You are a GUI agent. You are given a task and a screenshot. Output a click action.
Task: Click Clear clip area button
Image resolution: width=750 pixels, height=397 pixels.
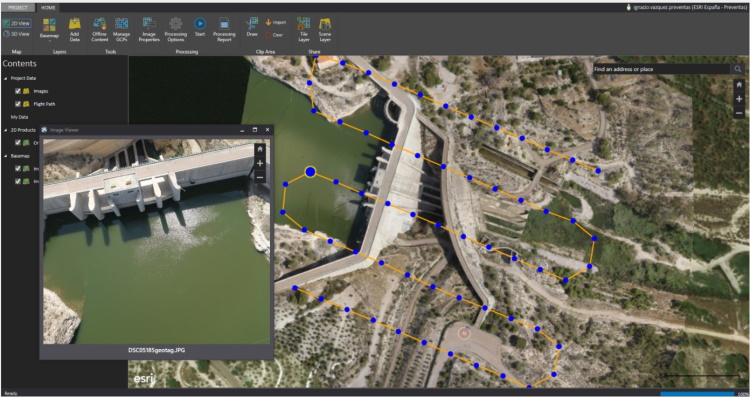point(274,35)
